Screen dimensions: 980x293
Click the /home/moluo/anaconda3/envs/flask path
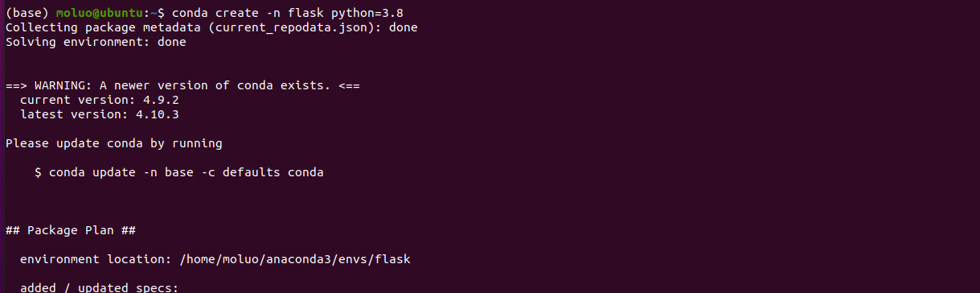tap(295, 259)
